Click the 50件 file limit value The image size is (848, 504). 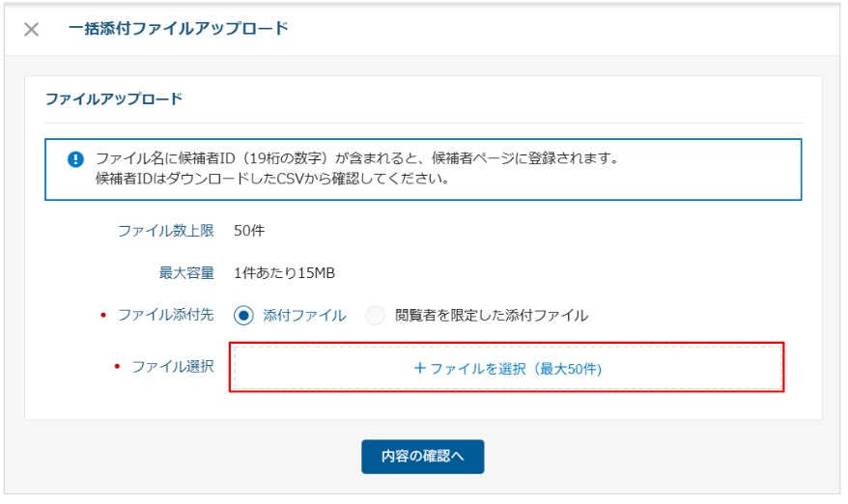pyautogui.click(x=249, y=232)
